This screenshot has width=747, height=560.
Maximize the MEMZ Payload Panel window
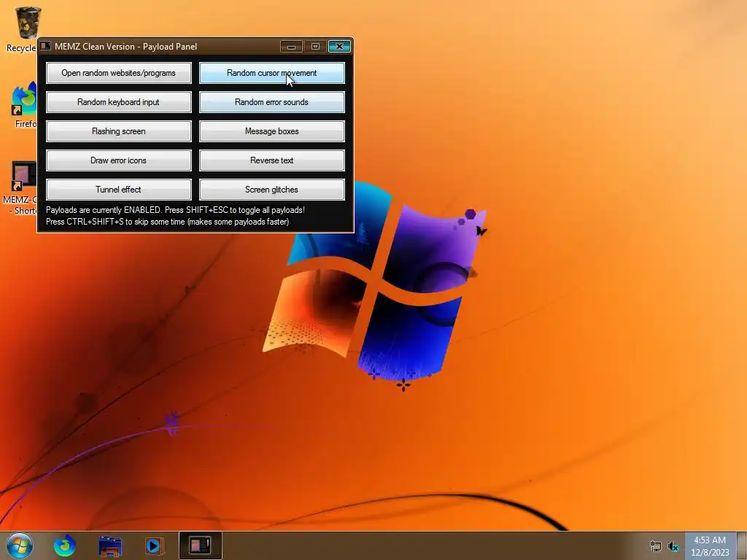tap(315, 46)
